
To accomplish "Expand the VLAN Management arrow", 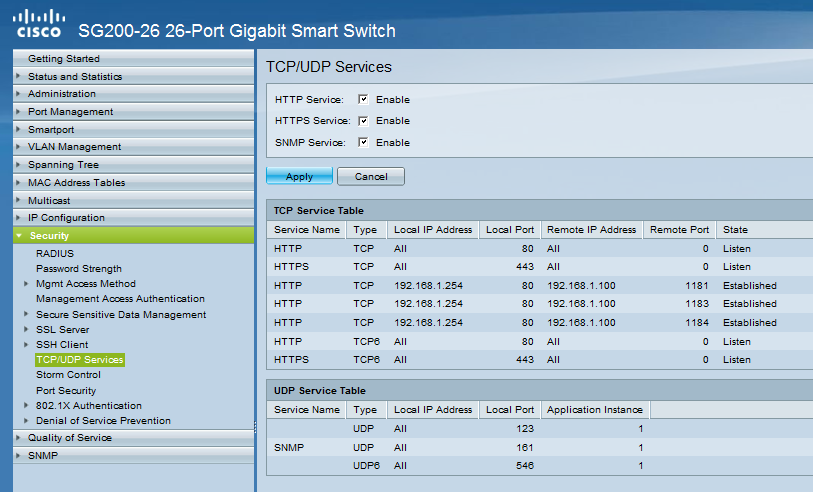I will [18, 147].
